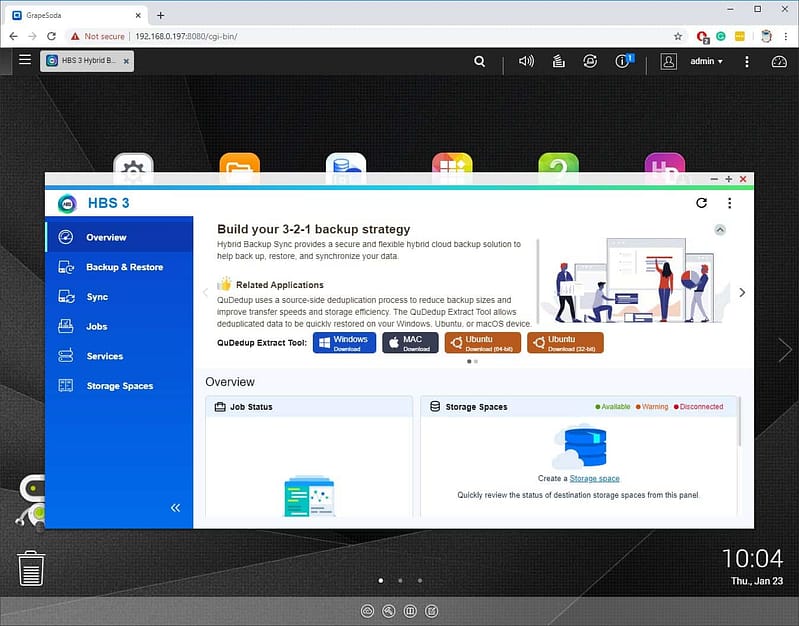The height and width of the screenshot is (626, 799).
Task: Open background tasks stack icon
Action: (x=558, y=61)
